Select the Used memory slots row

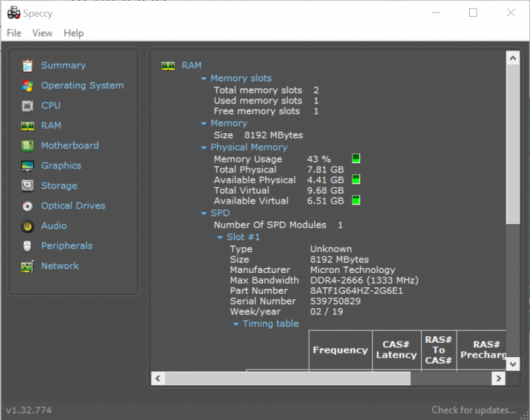tap(266, 101)
